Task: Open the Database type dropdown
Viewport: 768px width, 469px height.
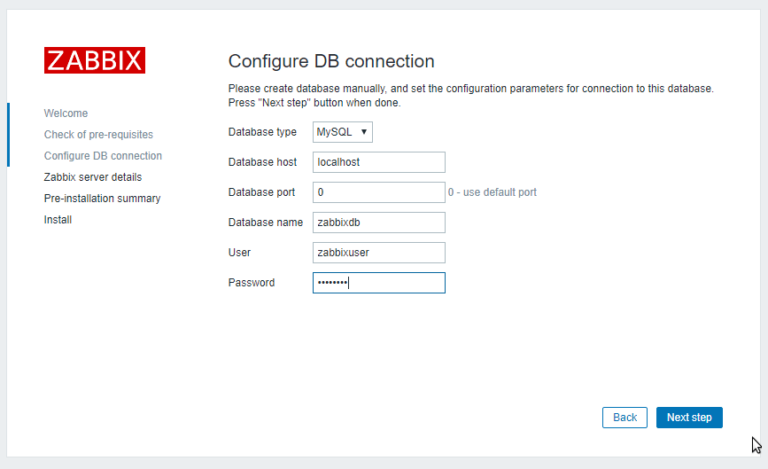Action: [x=342, y=132]
